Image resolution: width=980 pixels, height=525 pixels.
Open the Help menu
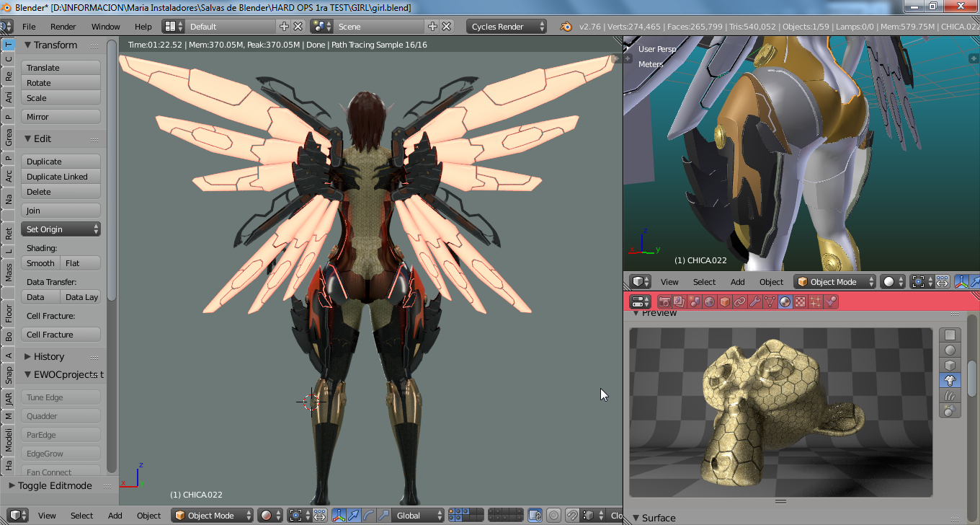[x=143, y=27]
